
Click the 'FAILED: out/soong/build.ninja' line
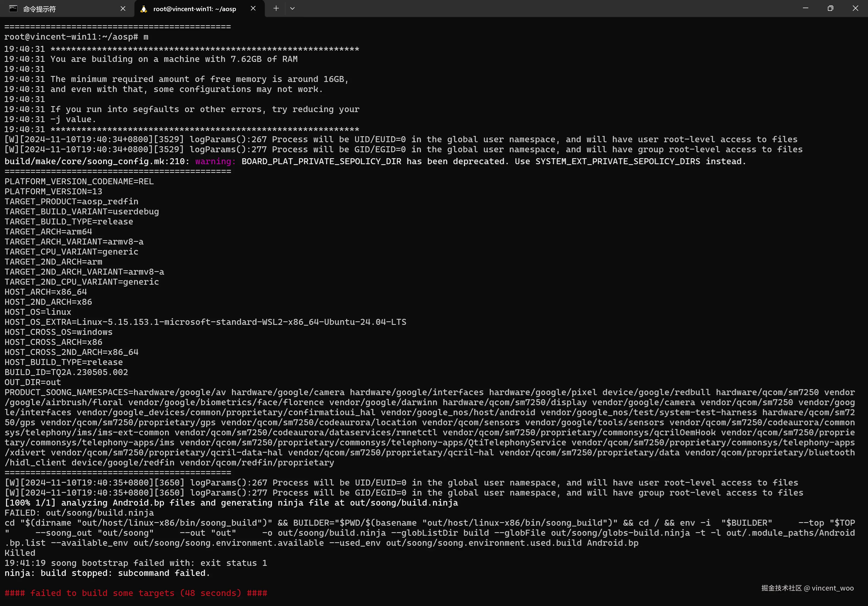[x=79, y=513]
